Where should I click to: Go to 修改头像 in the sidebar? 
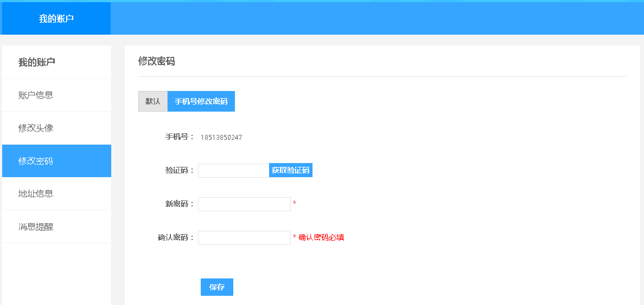[x=36, y=128]
